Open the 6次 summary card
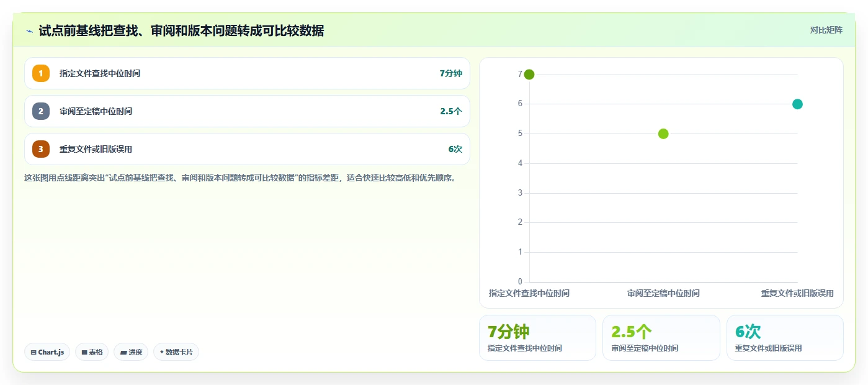Image resolution: width=868 pixels, height=385 pixels. tap(785, 338)
